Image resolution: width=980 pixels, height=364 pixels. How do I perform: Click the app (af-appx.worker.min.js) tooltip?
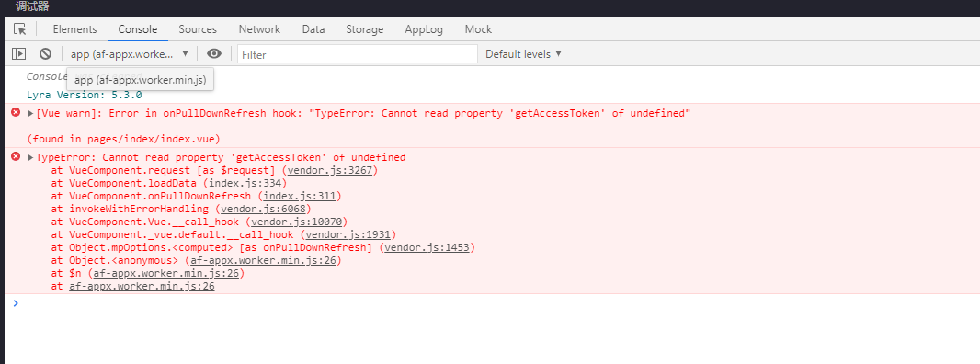coord(141,80)
